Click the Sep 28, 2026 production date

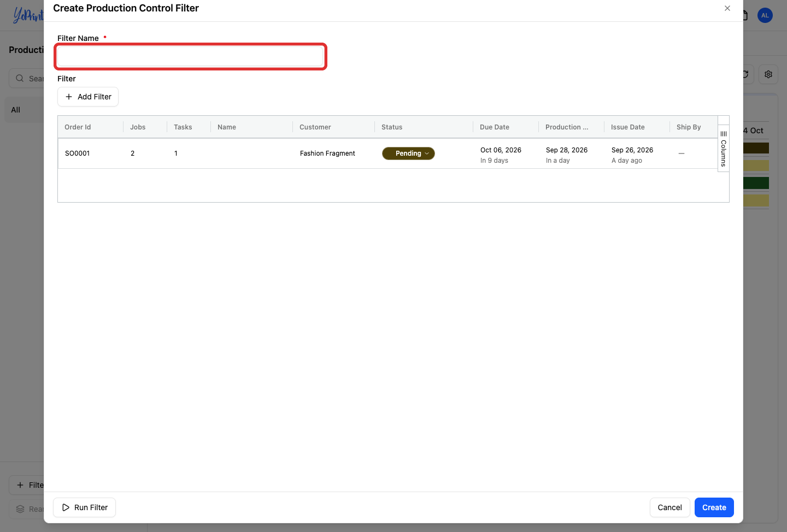[x=567, y=150]
